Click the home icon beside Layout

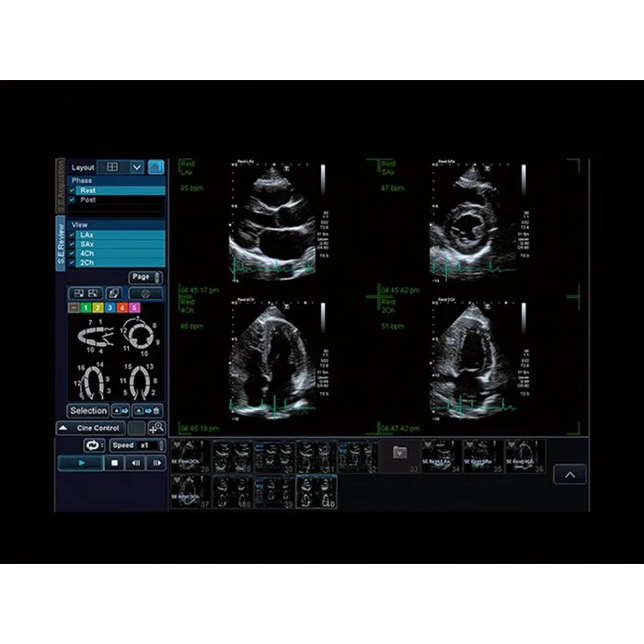(x=155, y=167)
